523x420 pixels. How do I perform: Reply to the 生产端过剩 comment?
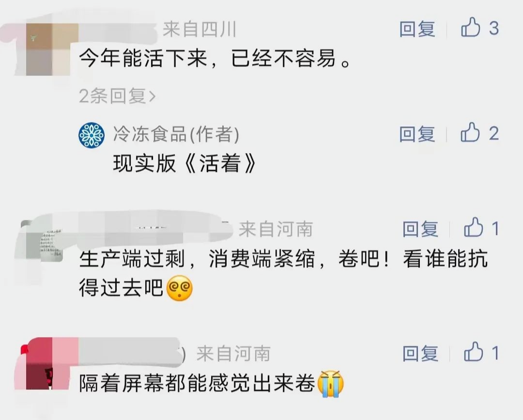[x=420, y=229]
